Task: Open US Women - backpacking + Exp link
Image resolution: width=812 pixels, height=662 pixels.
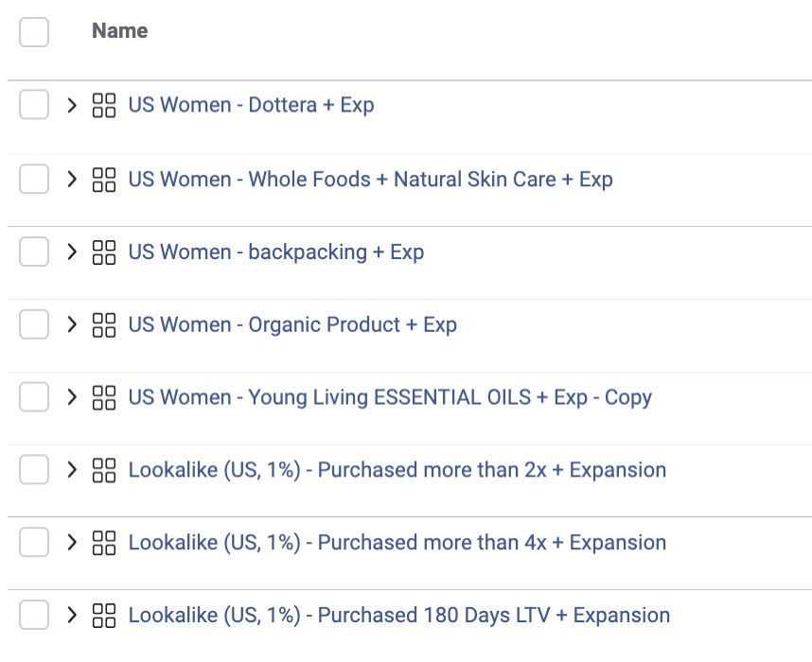Action: click(x=276, y=253)
